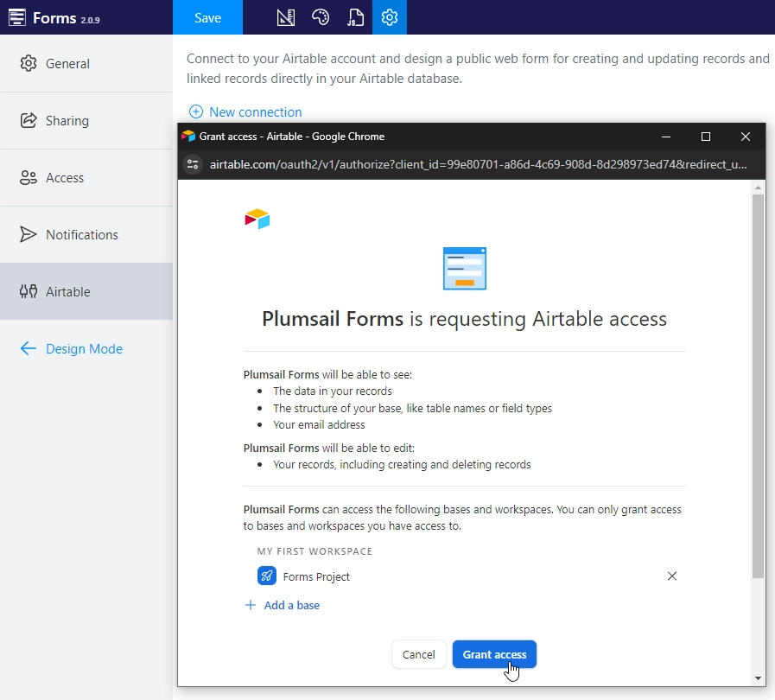The image size is (775, 700).
Task: Click the 'Your email address' list item
Action: [319, 424]
